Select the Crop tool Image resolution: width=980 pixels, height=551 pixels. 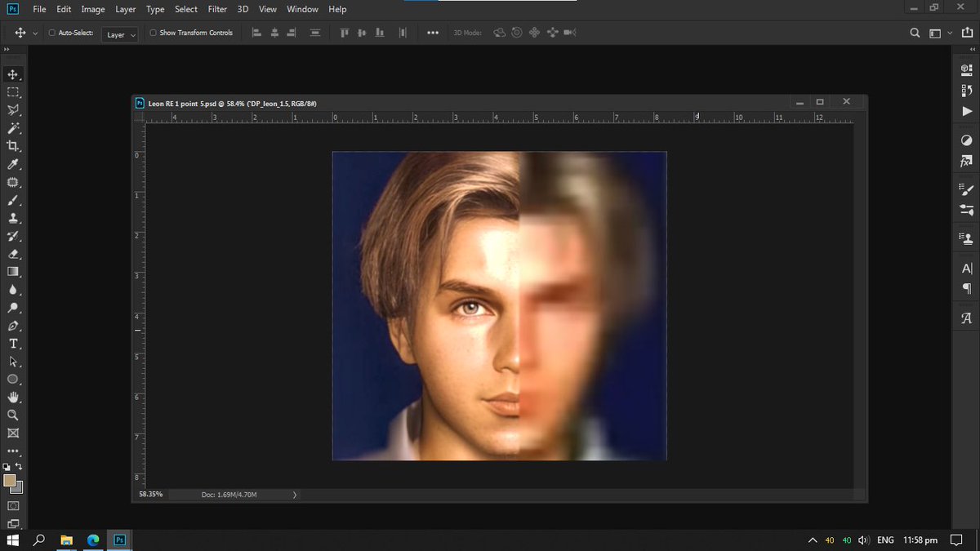pyautogui.click(x=13, y=146)
